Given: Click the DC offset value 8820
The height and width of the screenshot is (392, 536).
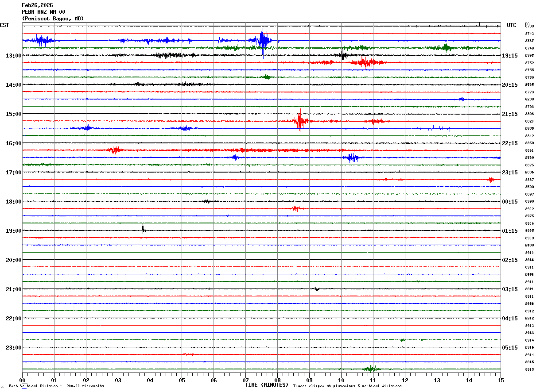Looking at the screenshot, I should [x=529, y=121].
